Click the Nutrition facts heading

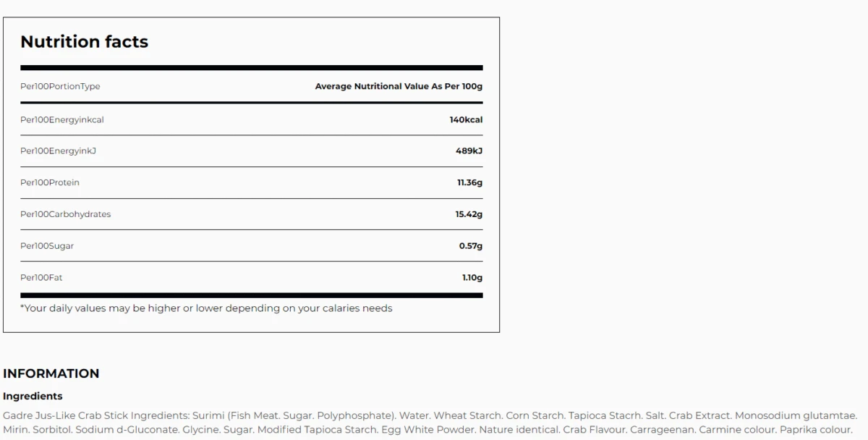click(84, 42)
